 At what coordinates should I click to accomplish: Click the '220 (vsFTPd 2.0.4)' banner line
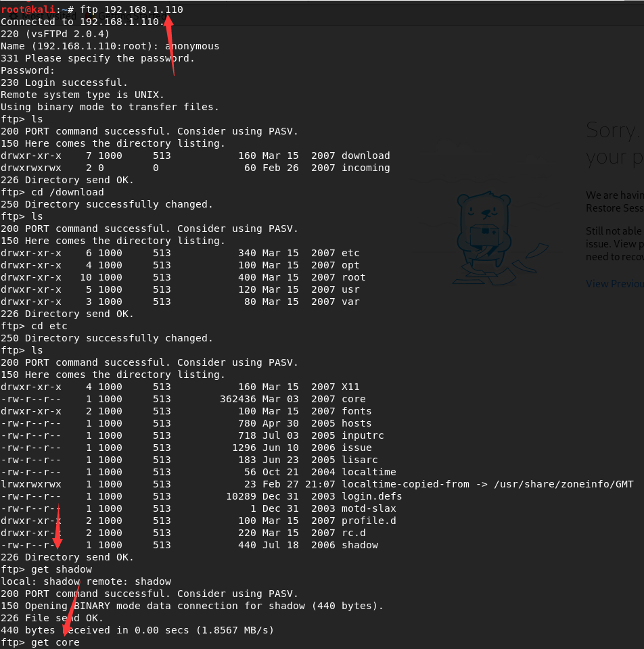pos(55,34)
